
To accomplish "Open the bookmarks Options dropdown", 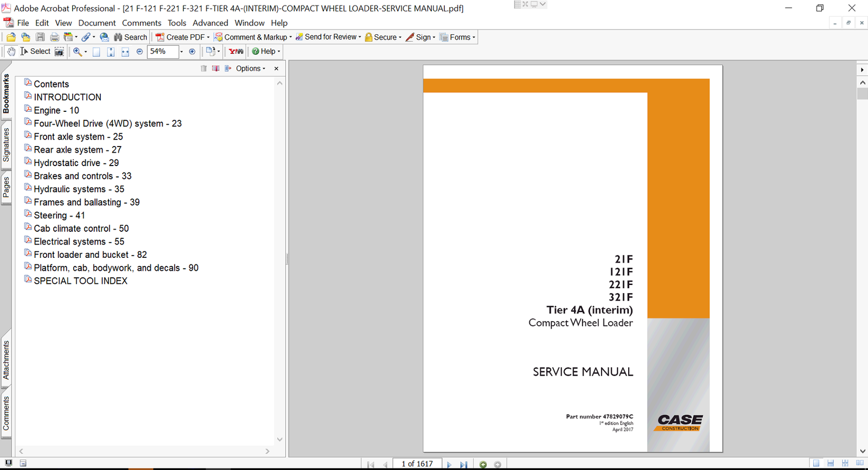I will (x=250, y=68).
